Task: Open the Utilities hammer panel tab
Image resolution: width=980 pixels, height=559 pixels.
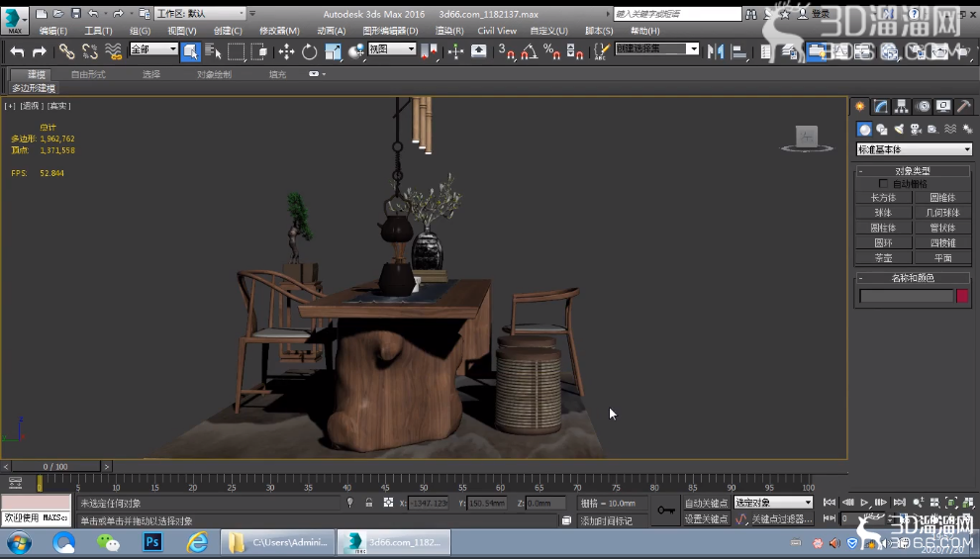Action: 964,106
